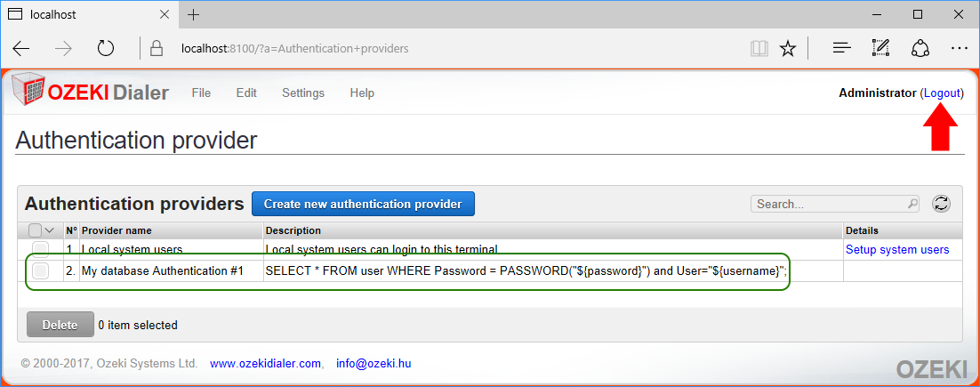Expand the selection dropdown arrow in header
Image resolution: width=980 pixels, height=387 pixels.
(50, 230)
